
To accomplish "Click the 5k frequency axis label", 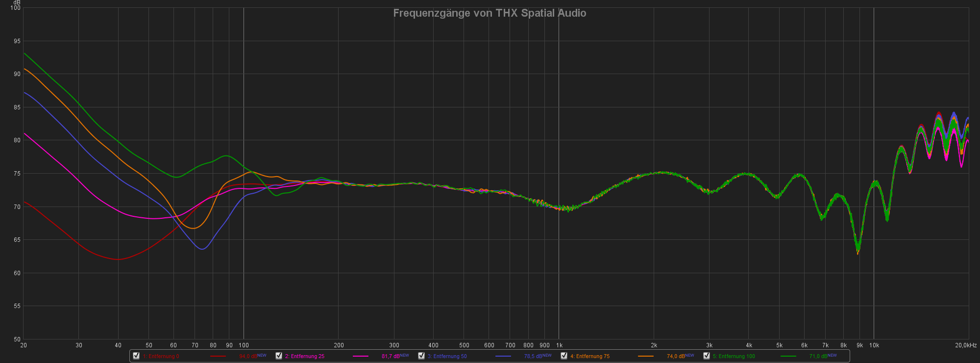I will [779, 345].
